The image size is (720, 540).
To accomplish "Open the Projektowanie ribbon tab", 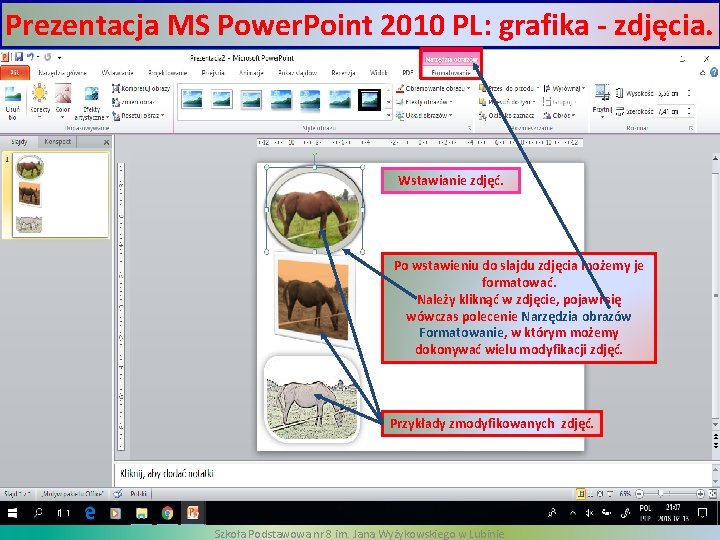I will click(x=168, y=73).
